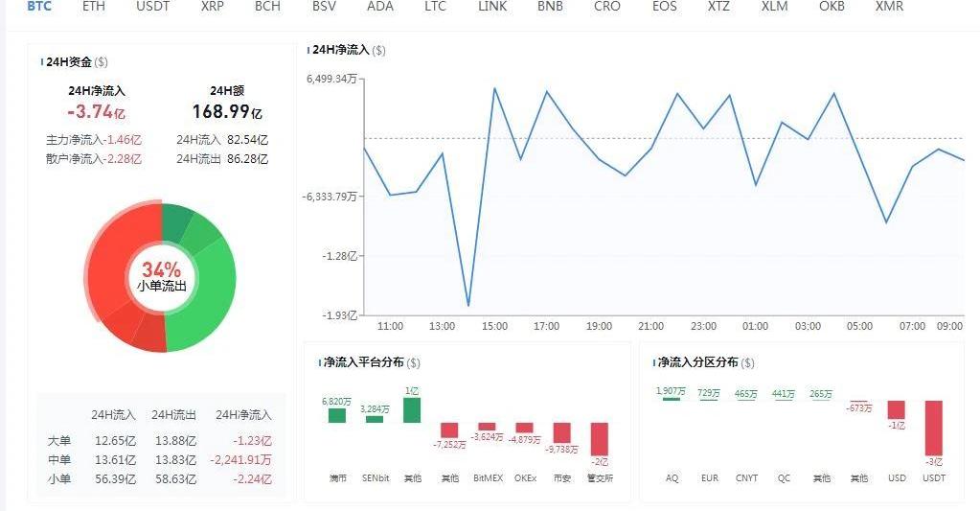The image size is (980, 511).
Task: Select the 小单 table row label
Action: tap(58, 479)
